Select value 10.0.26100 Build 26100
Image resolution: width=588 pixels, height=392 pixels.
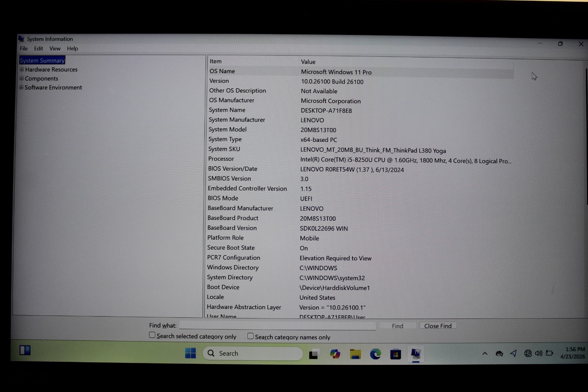tap(332, 82)
